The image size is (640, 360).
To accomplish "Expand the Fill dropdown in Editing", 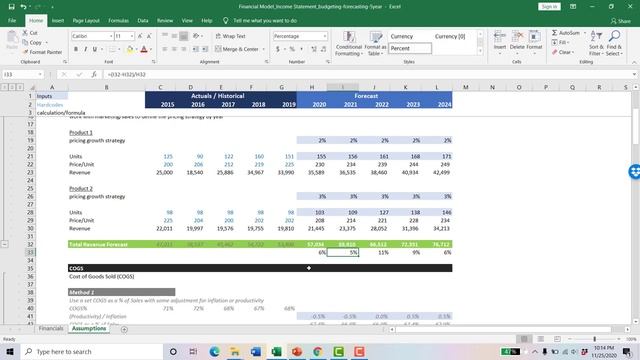I will (568, 42).
